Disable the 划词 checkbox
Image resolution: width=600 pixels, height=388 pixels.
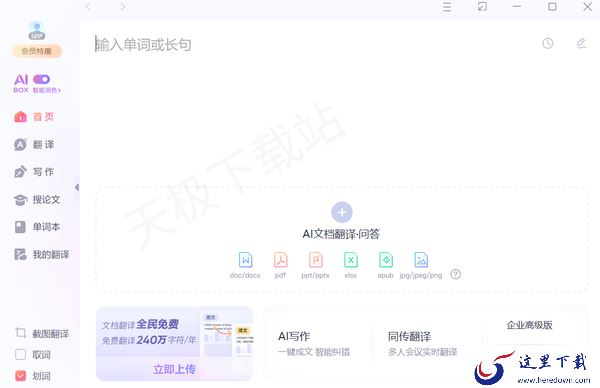pyautogui.click(x=20, y=376)
